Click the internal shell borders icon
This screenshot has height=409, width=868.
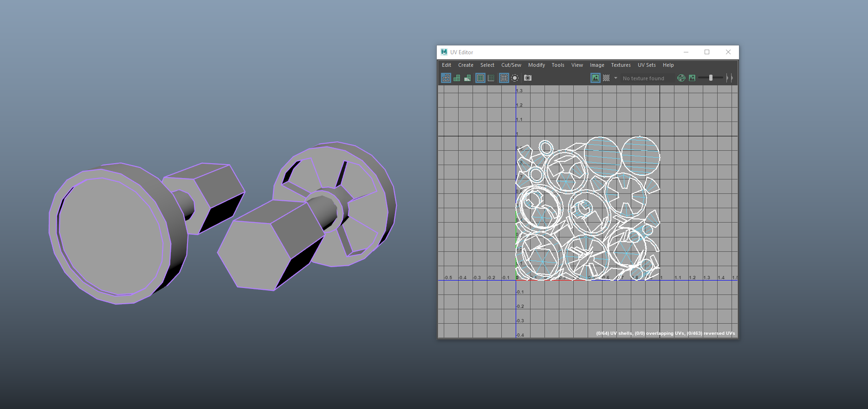point(491,78)
